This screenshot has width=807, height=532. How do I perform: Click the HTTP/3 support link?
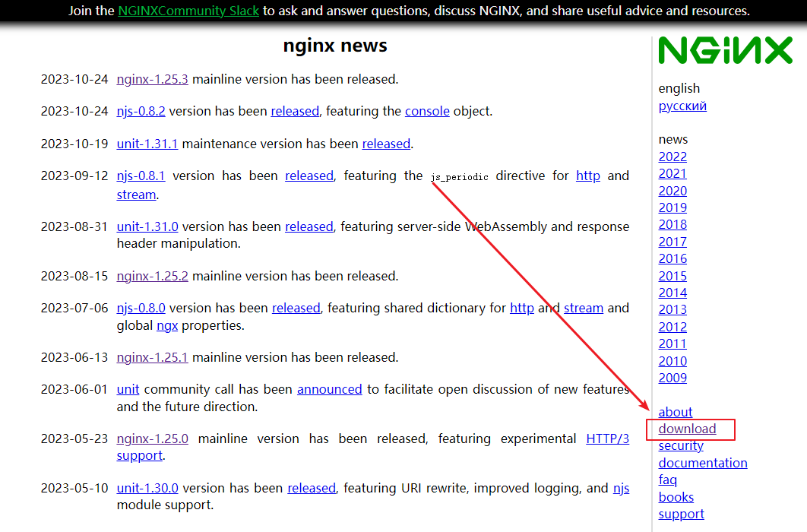tap(607, 439)
